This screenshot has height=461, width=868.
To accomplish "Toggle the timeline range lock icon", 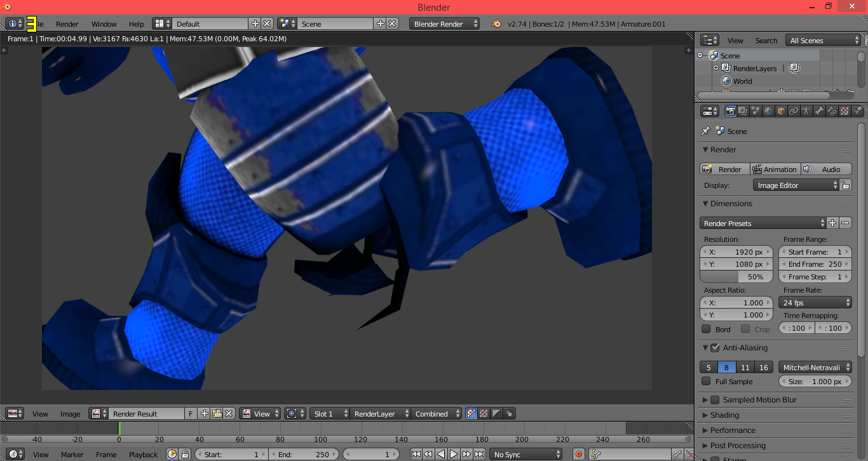I will click(x=185, y=454).
